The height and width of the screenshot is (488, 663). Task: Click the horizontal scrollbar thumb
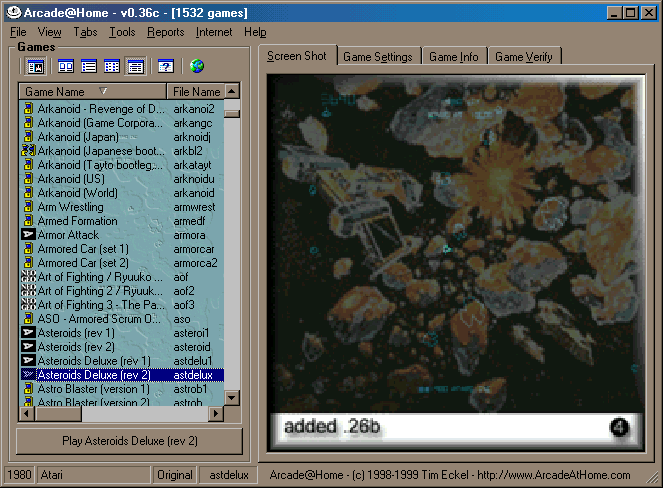click(58, 413)
